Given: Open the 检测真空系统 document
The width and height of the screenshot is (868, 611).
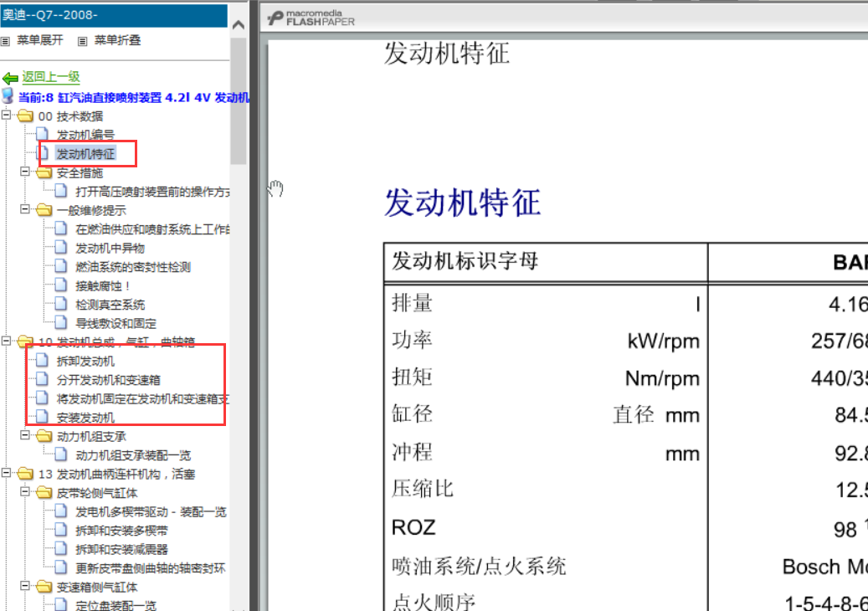Looking at the screenshot, I should point(110,305).
